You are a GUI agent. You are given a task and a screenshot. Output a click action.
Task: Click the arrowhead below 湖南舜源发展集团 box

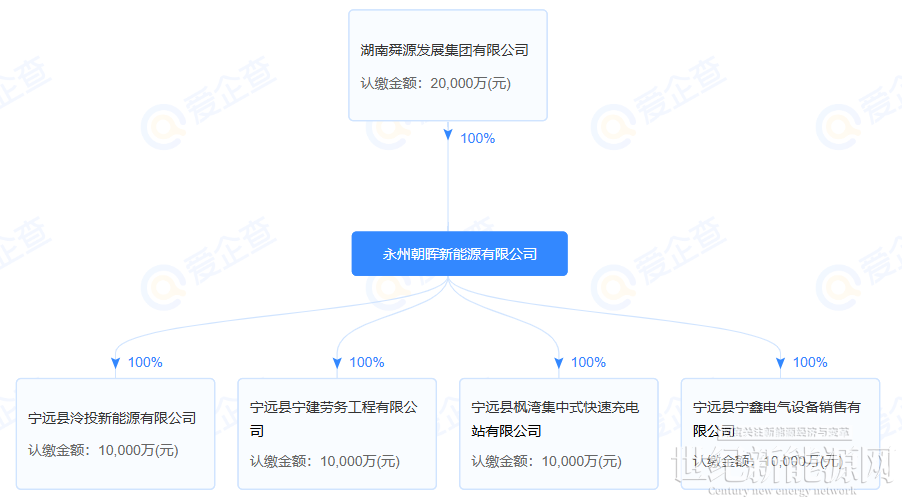[x=448, y=134]
